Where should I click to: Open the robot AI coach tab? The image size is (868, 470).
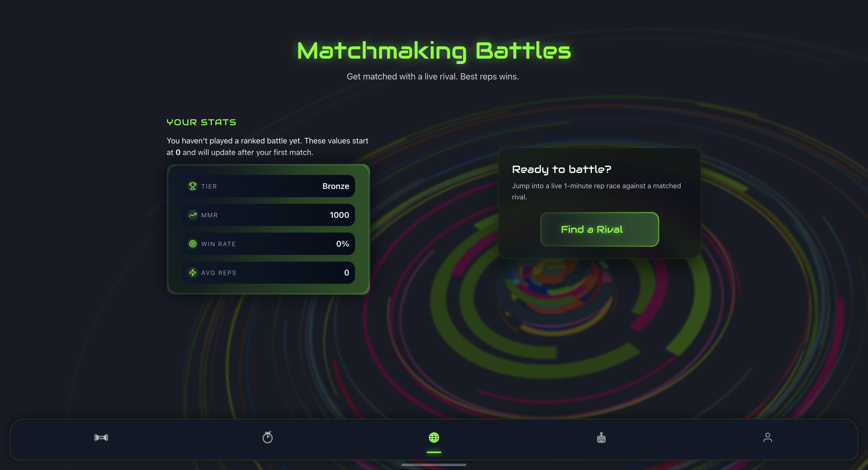point(601,438)
